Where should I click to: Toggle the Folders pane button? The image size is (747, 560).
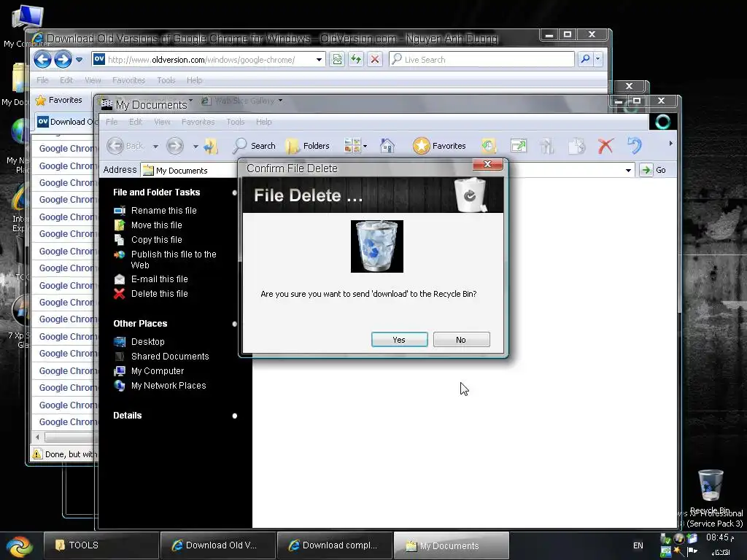(307, 146)
